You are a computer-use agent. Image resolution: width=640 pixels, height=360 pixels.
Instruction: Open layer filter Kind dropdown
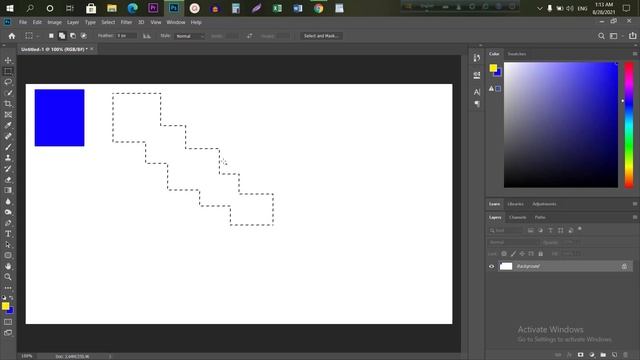coord(505,231)
